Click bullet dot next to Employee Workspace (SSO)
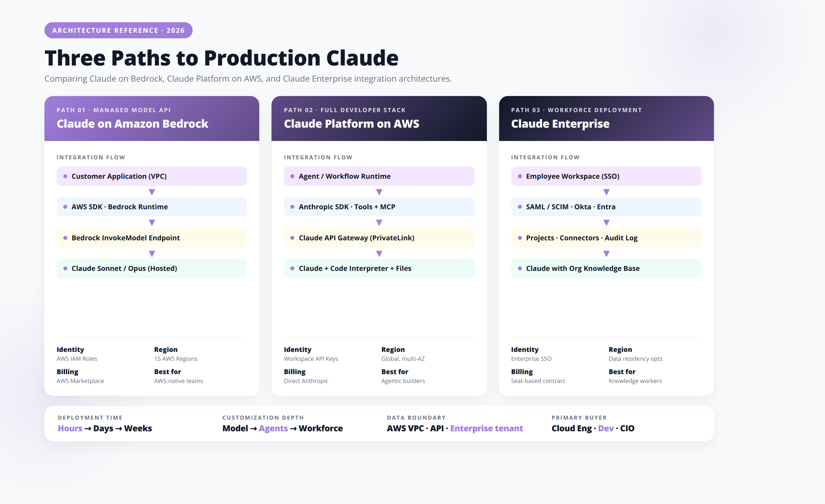Screen dimensions: 825x504 520,176
